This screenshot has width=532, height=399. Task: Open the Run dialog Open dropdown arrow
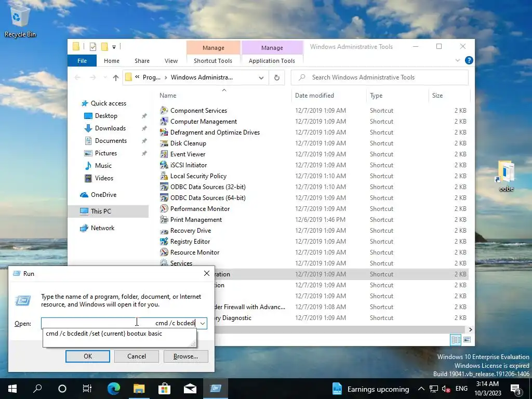203,323
